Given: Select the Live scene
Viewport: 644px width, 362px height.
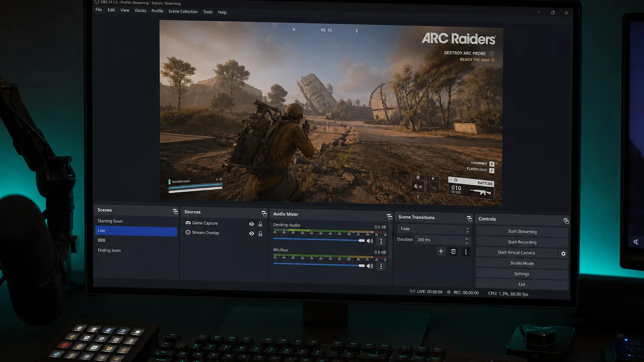Looking at the screenshot, I should pyautogui.click(x=136, y=231).
